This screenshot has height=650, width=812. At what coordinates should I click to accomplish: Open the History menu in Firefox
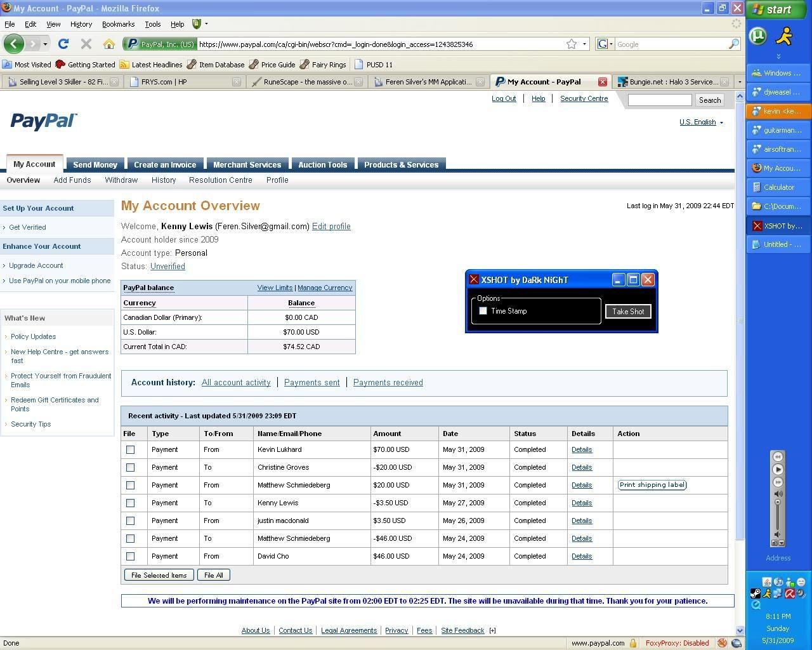[81, 24]
